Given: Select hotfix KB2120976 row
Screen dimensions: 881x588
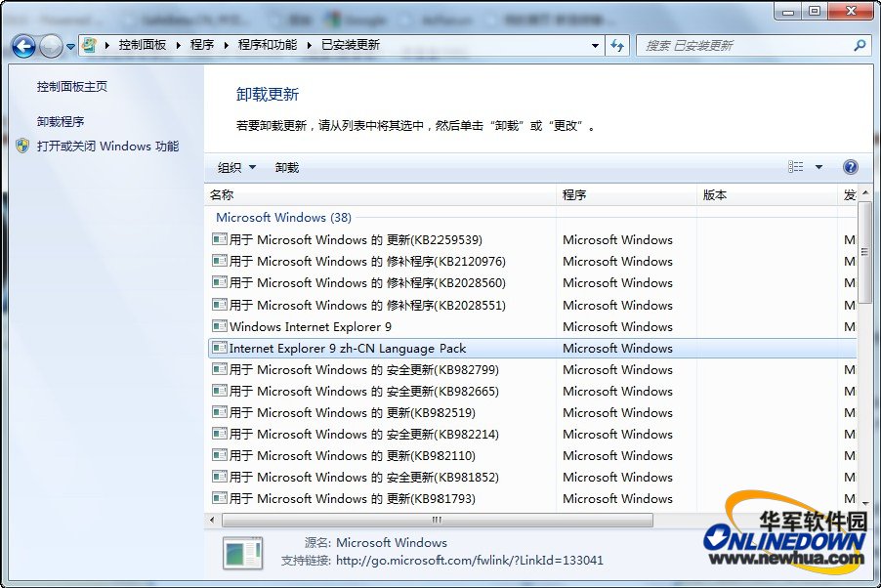Looking at the screenshot, I should (532, 262).
